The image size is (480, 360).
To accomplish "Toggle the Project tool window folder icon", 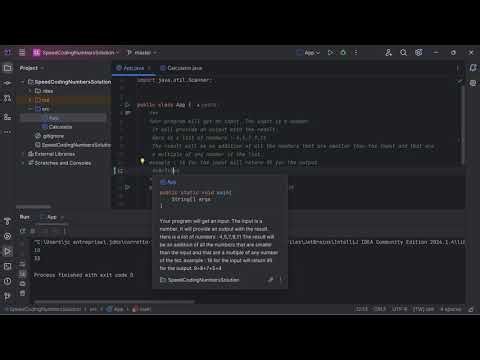I will 7,68.
